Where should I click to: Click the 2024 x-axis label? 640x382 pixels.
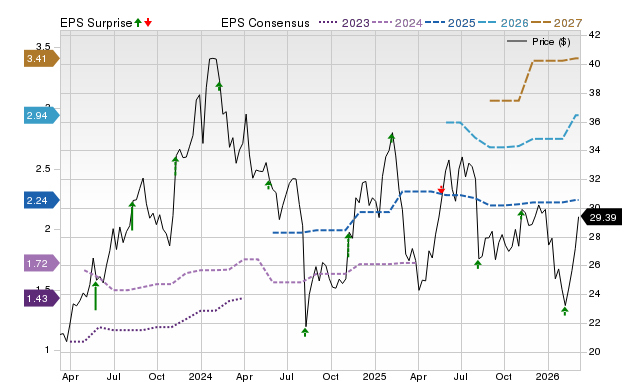(200, 376)
